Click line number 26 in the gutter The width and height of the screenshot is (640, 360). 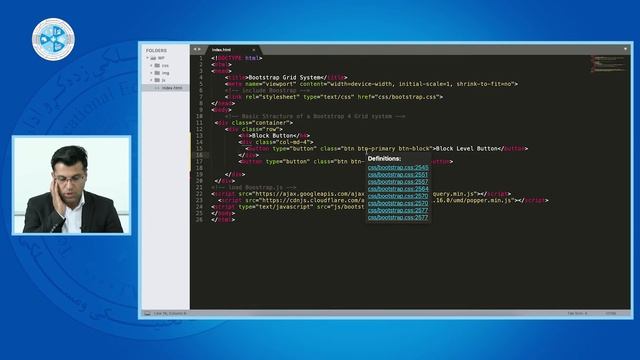click(199, 220)
